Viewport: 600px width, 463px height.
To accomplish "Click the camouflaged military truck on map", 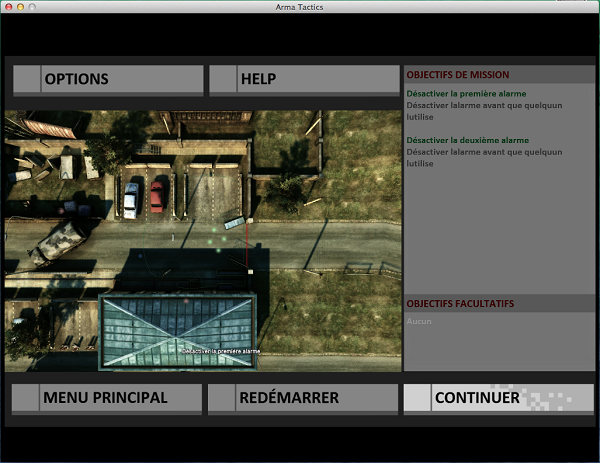I will point(58,243).
